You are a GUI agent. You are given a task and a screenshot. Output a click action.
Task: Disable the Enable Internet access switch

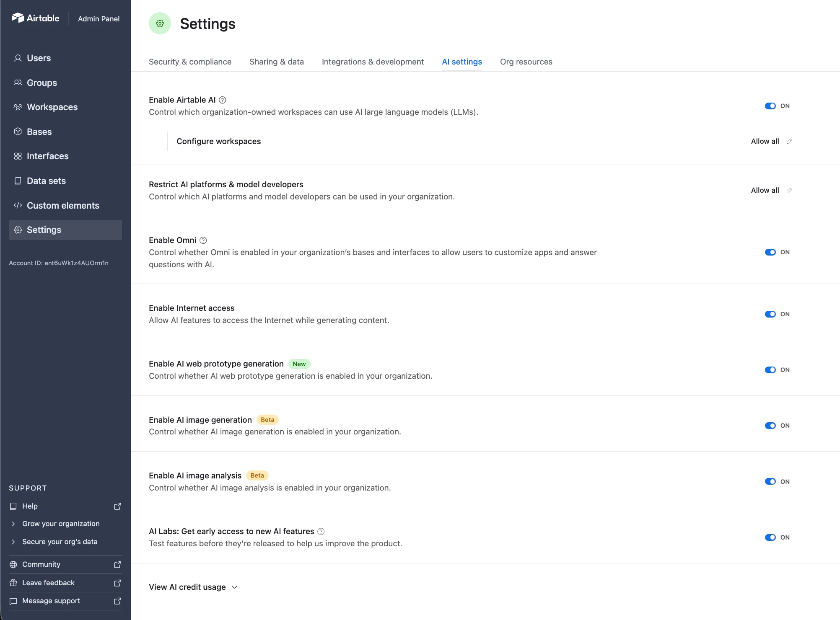point(770,314)
